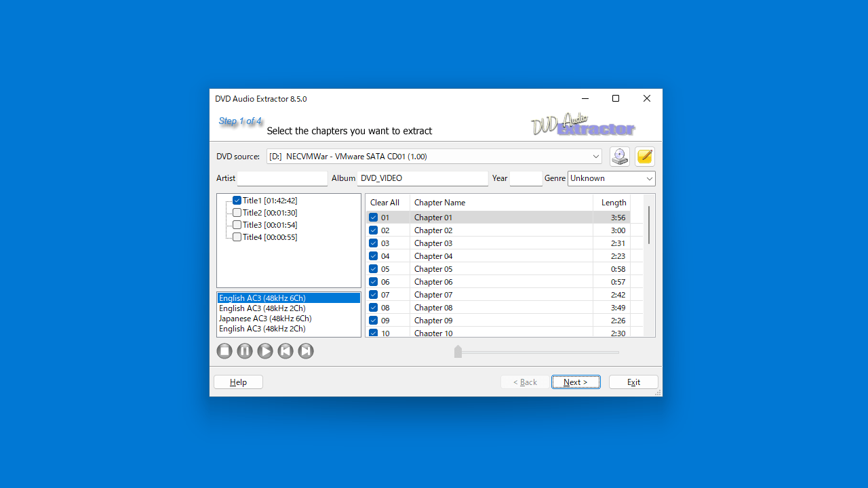Screen dimensions: 868x488
Task: Click the Next > button
Action: click(576, 382)
